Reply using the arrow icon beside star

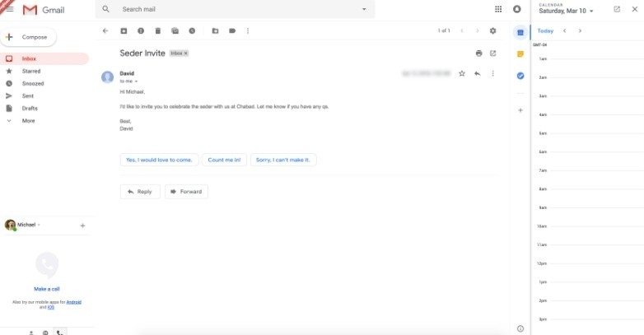[x=477, y=73]
